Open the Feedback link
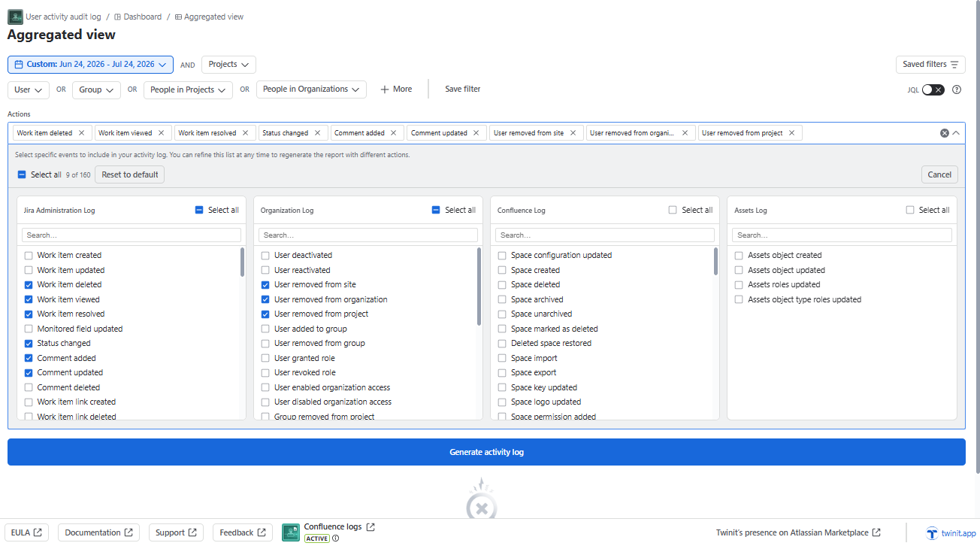Viewport: 980px width, 546px height. [243, 532]
